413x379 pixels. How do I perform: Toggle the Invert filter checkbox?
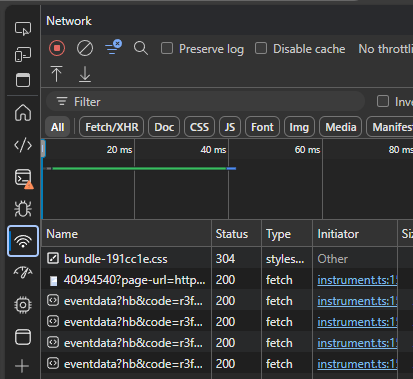pos(383,101)
